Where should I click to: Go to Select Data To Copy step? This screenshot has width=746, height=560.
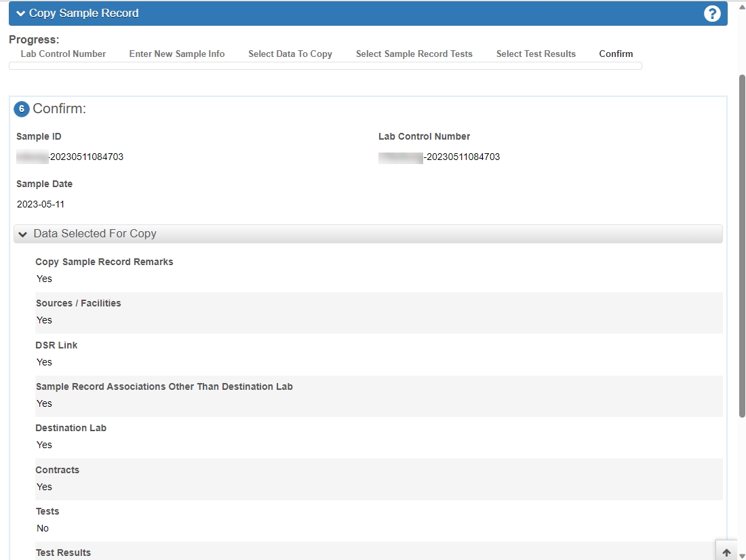[290, 54]
